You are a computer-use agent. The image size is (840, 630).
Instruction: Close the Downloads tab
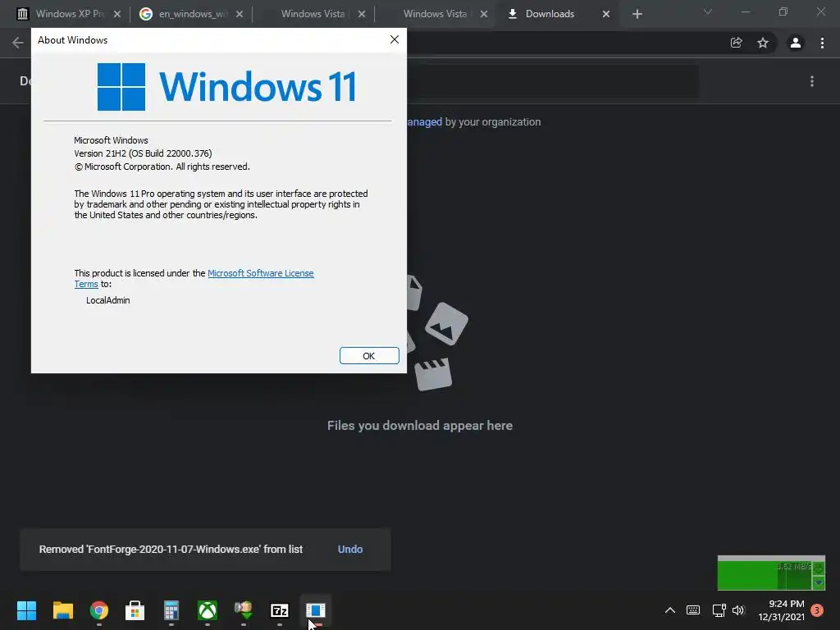tap(606, 14)
